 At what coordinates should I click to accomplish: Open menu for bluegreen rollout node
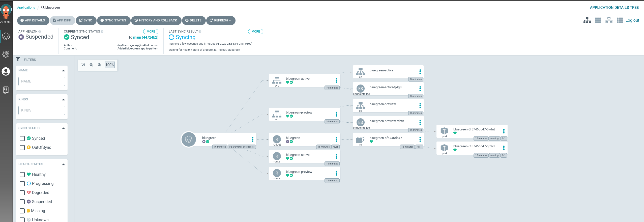pyautogui.click(x=336, y=139)
